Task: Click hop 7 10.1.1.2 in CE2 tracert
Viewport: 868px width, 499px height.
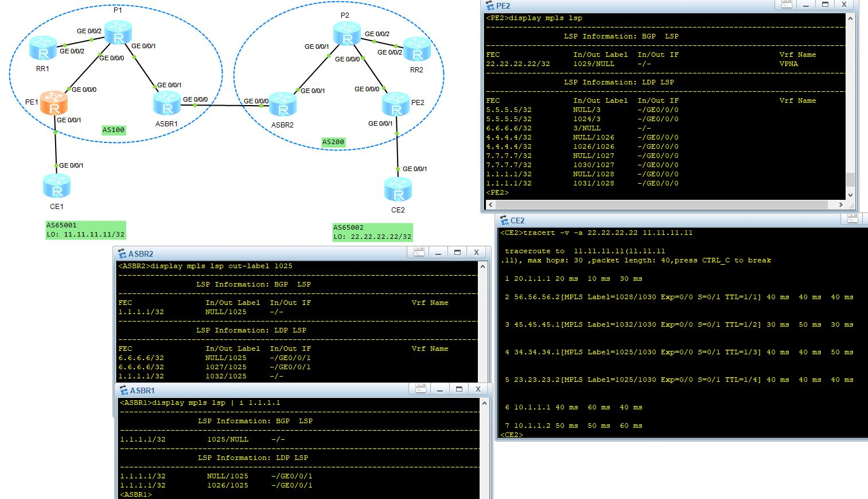Action: click(574, 425)
